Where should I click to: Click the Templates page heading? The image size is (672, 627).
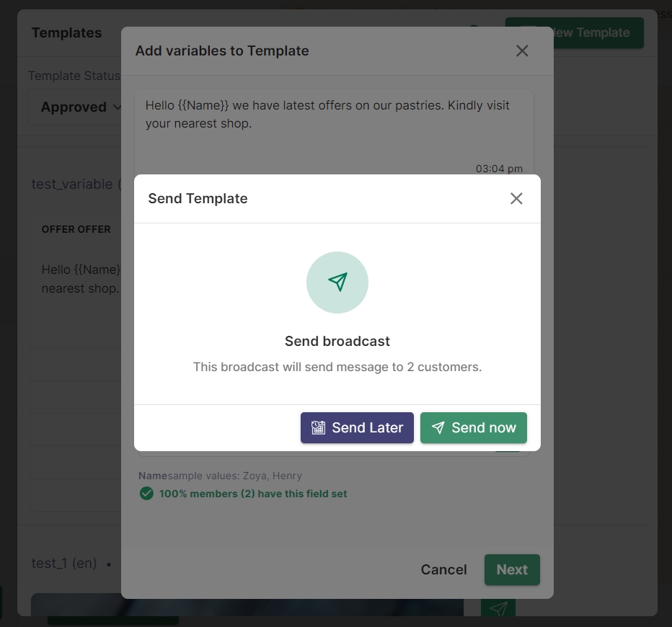pyautogui.click(x=66, y=33)
